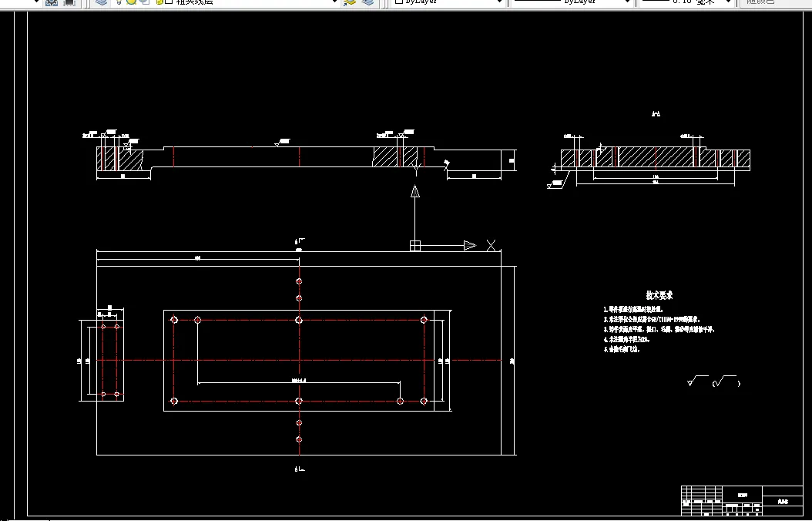
Task: Select bottom-right corner hole of inner plate
Action: (424, 401)
